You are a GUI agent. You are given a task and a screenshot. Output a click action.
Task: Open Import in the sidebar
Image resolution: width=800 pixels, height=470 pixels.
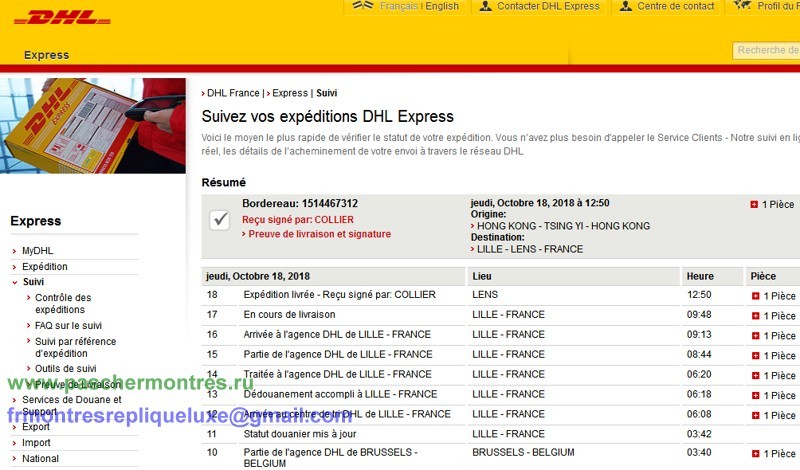pos(36,443)
